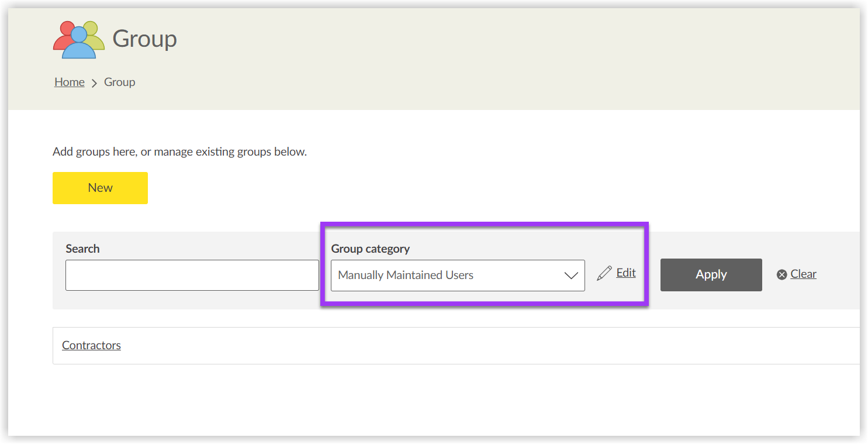The height and width of the screenshot is (444, 868).
Task: Click the Group breadcrumb item
Action: pos(119,82)
